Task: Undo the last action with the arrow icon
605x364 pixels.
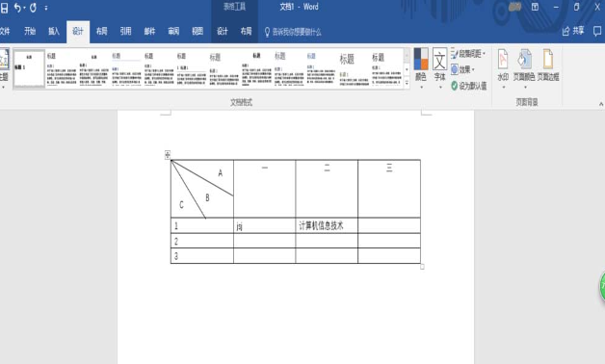Action: tap(17, 8)
